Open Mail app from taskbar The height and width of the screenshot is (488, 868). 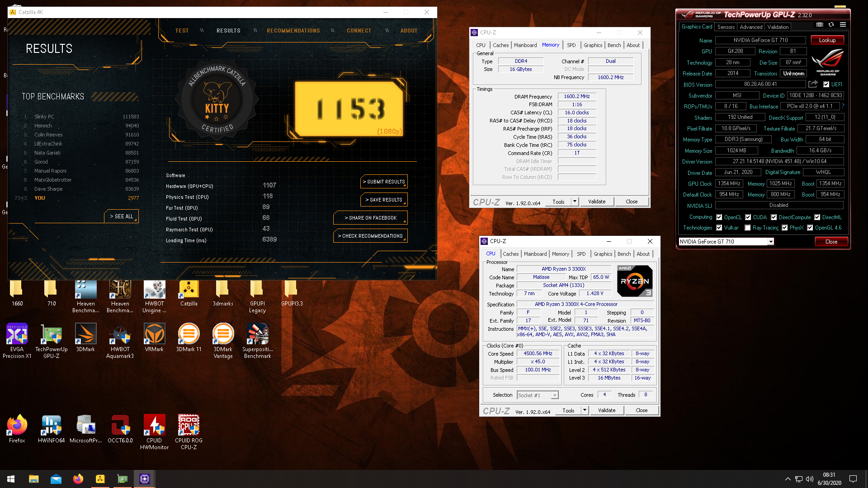coord(56,479)
